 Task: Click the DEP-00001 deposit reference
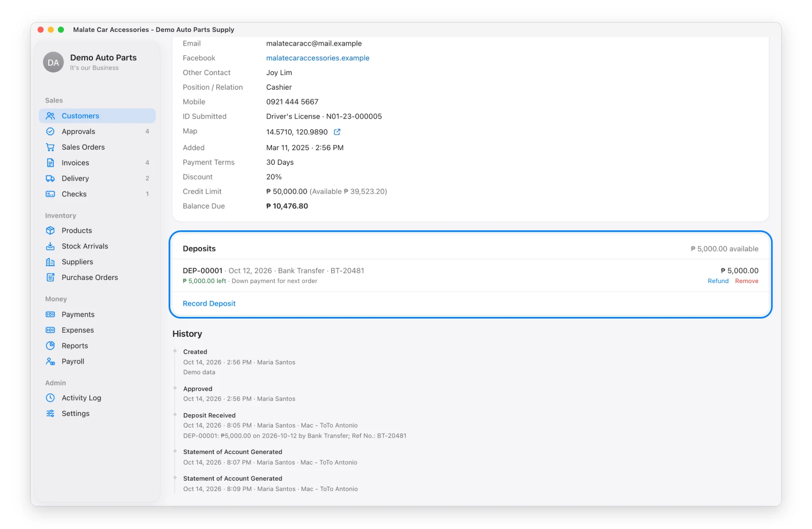(202, 271)
